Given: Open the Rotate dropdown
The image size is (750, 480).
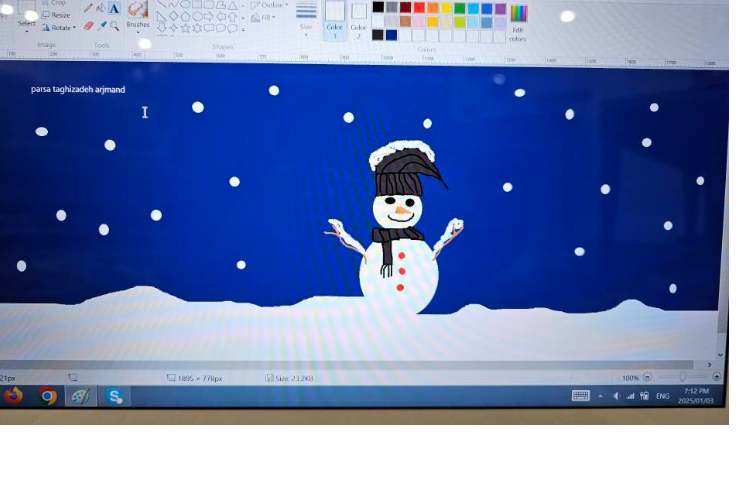Looking at the screenshot, I should (61, 28).
